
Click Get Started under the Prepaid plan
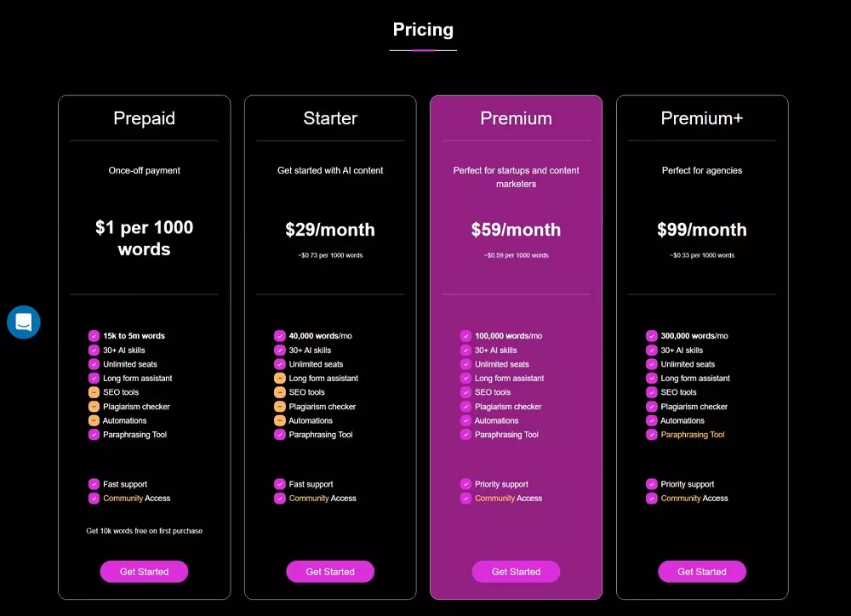(145, 572)
